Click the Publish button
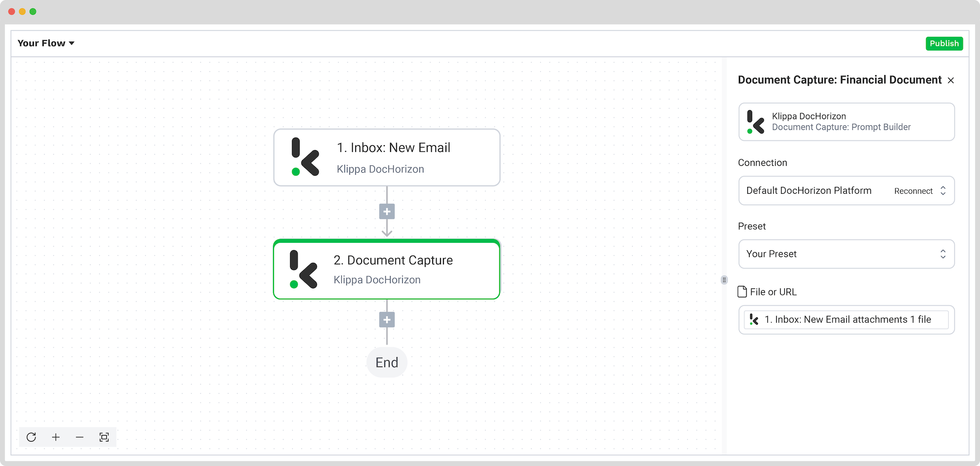 coord(944,44)
